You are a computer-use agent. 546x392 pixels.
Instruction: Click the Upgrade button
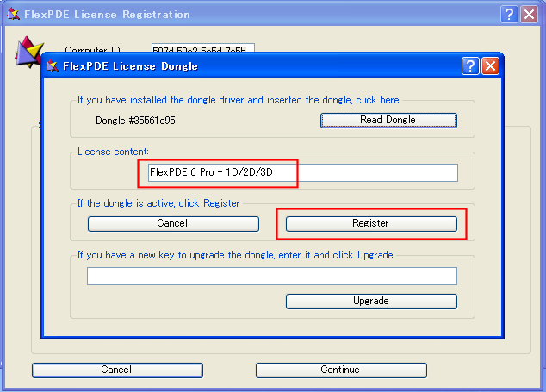[371, 302]
